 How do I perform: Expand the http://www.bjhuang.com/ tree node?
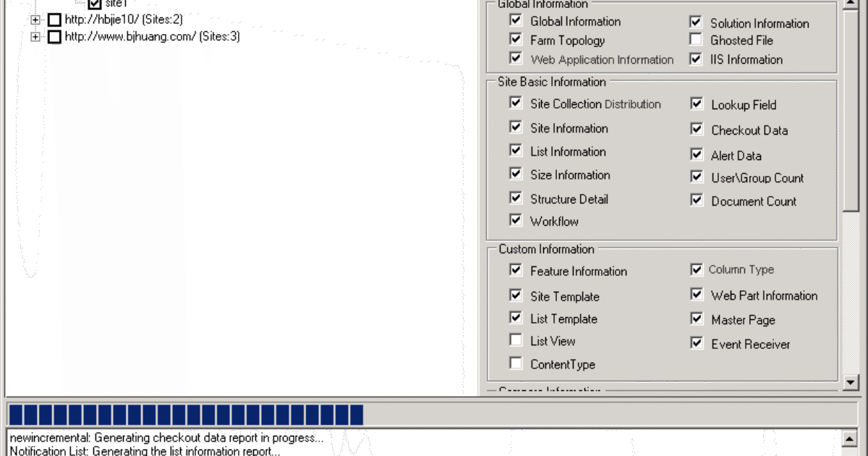(x=35, y=36)
